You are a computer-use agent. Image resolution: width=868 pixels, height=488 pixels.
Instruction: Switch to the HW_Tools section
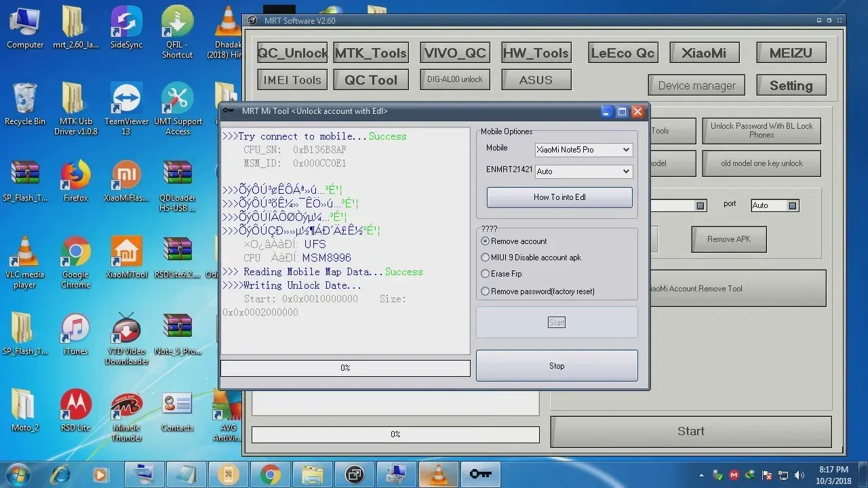point(536,53)
